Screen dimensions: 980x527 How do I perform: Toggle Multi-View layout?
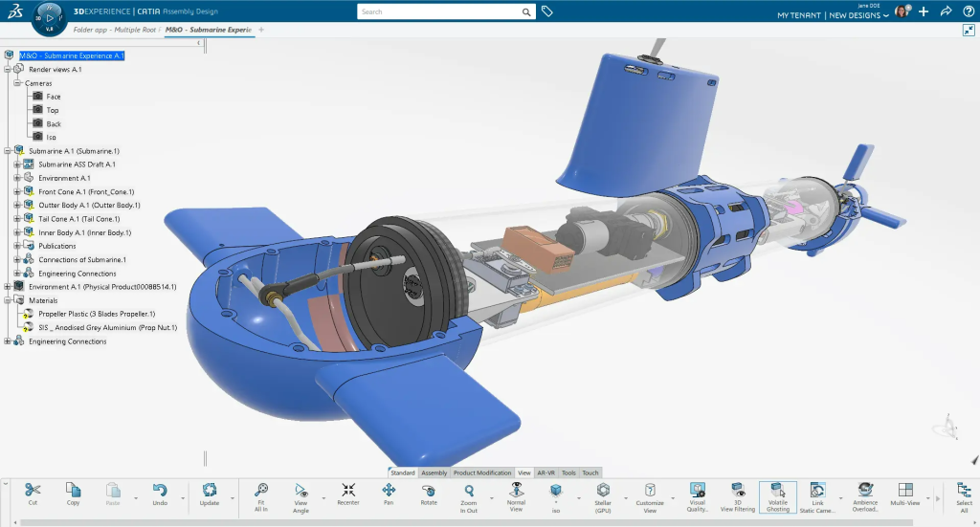(x=905, y=494)
